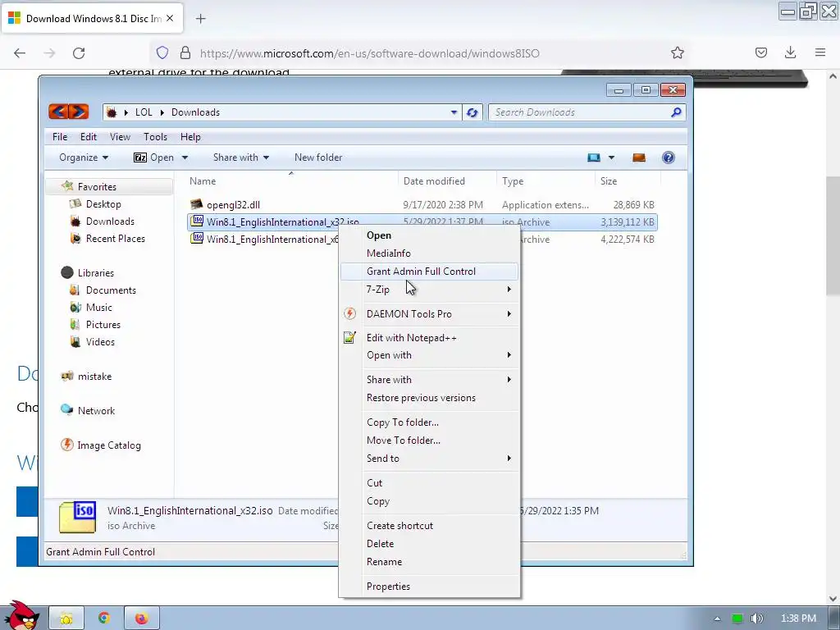Open the Organize dropdown
Image resolution: width=840 pixels, height=630 pixels.
pyautogui.click(x=84, y=157)
